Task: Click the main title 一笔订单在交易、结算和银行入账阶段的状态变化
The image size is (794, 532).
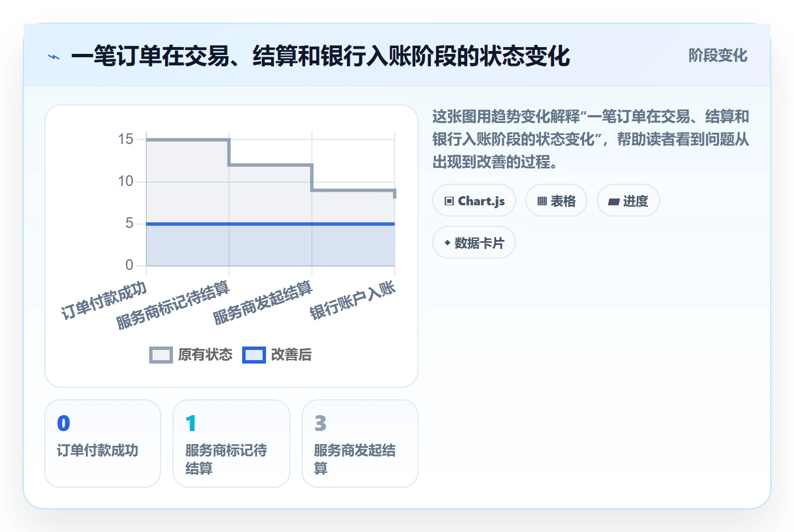Action: [320, 56]
